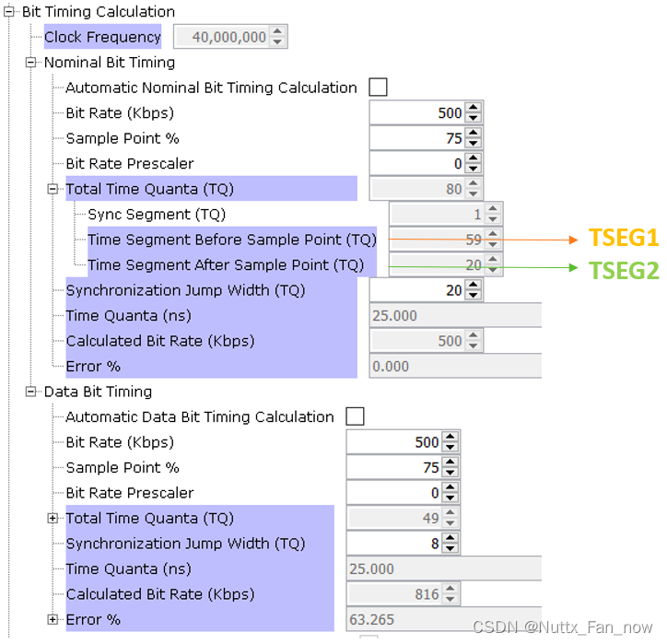
Task: Increase Nominal Sample Point % with up arrow
Action: 473,134
